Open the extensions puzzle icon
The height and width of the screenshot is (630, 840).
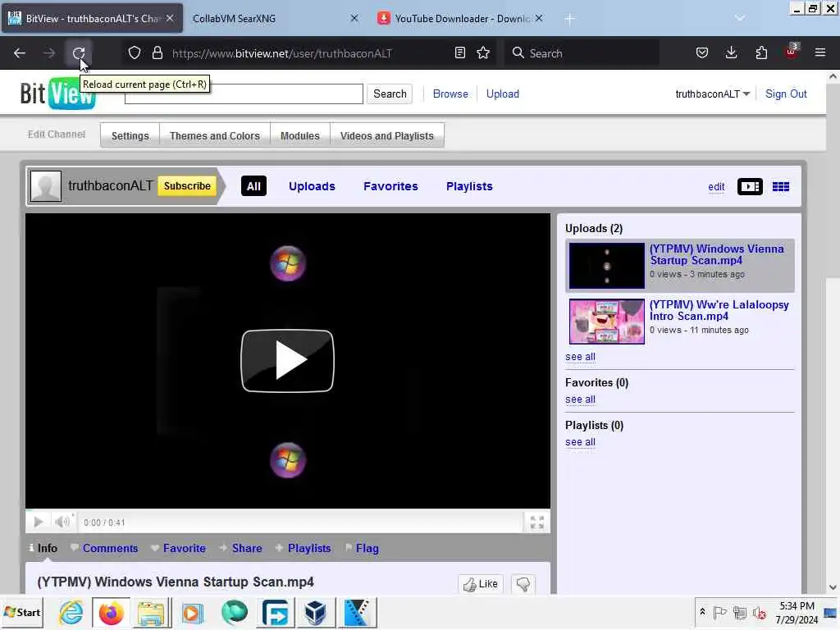click(761, 53)
